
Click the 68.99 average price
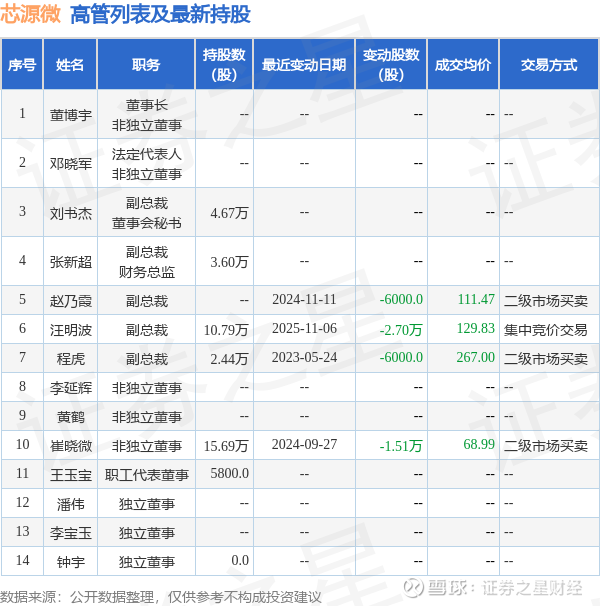tap(479, 444)
